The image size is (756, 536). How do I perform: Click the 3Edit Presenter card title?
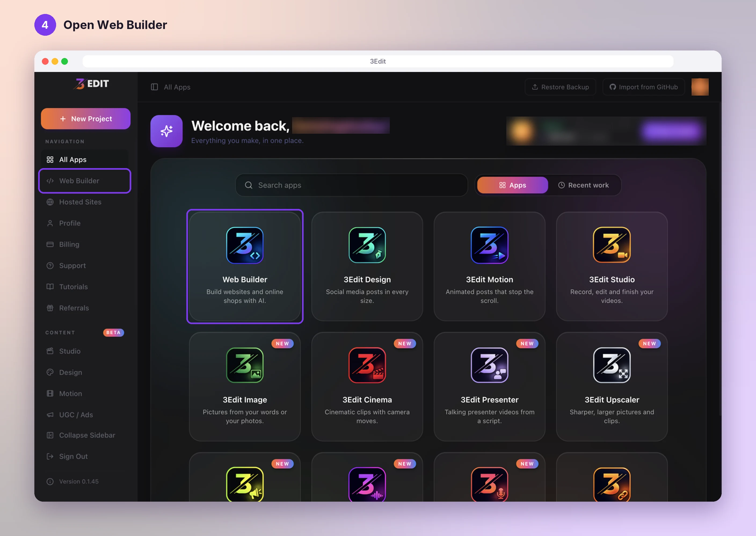tap(489, 400)
